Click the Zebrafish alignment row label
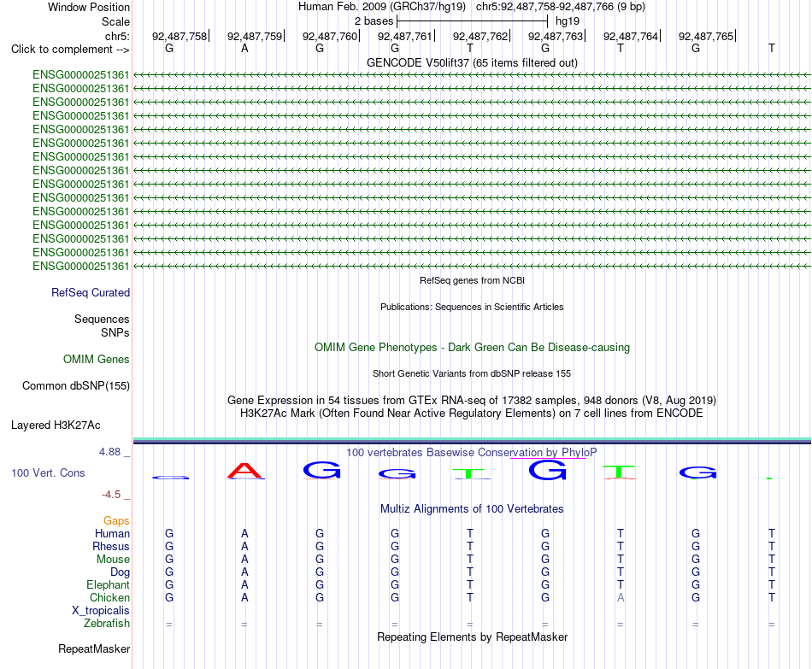This screenshot has height=669, width=812. pyautogui.click(x=107, y=624)
